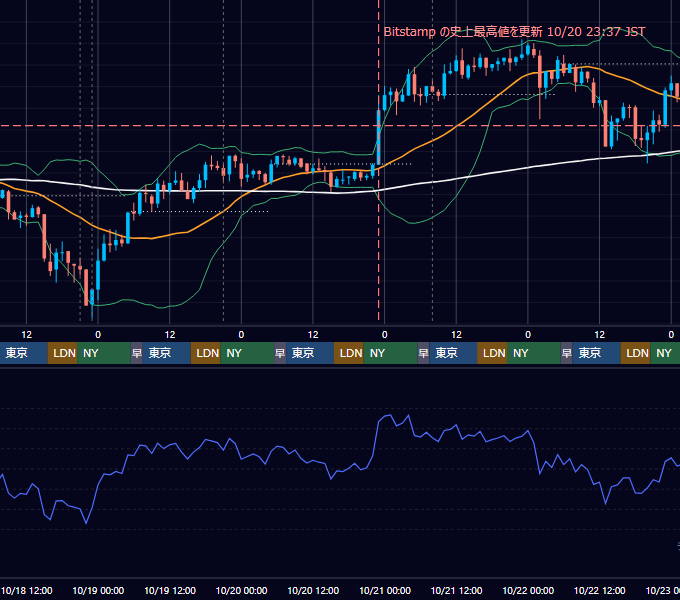Click the leftmost LDN session block
The height and width of the screenshot is (600, 680).
62,353
